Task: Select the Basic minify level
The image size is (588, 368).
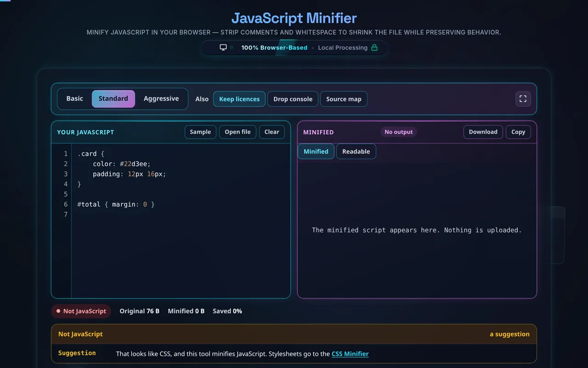Action: pyautogui.click(x=75, y=98)
